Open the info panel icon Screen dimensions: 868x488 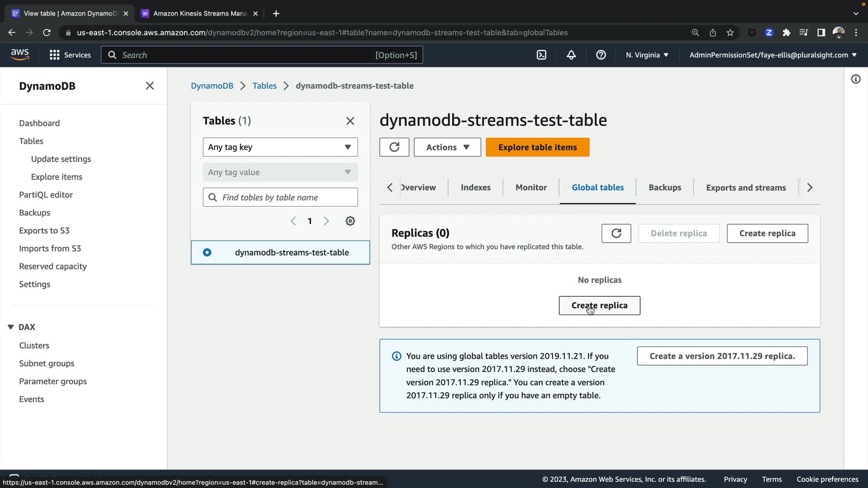[855, 80]
